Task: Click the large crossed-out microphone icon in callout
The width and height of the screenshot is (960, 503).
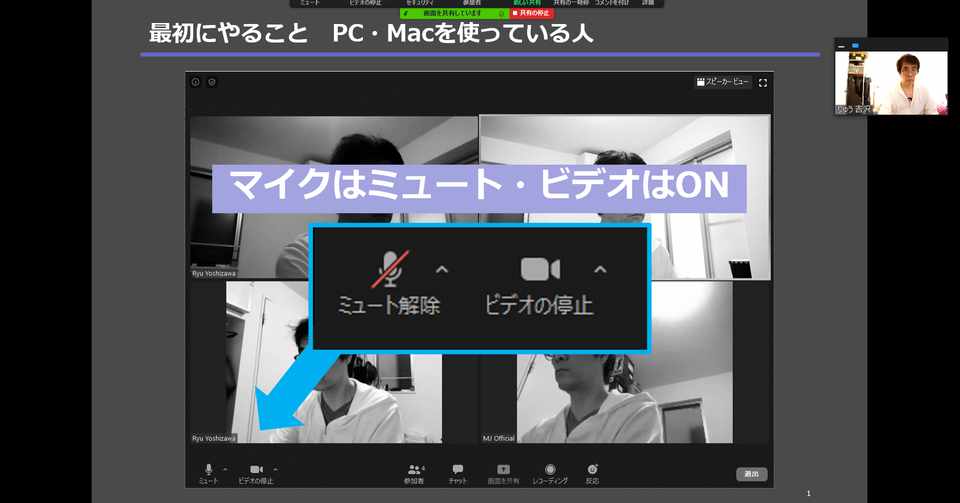Action: tap(390, 269)
